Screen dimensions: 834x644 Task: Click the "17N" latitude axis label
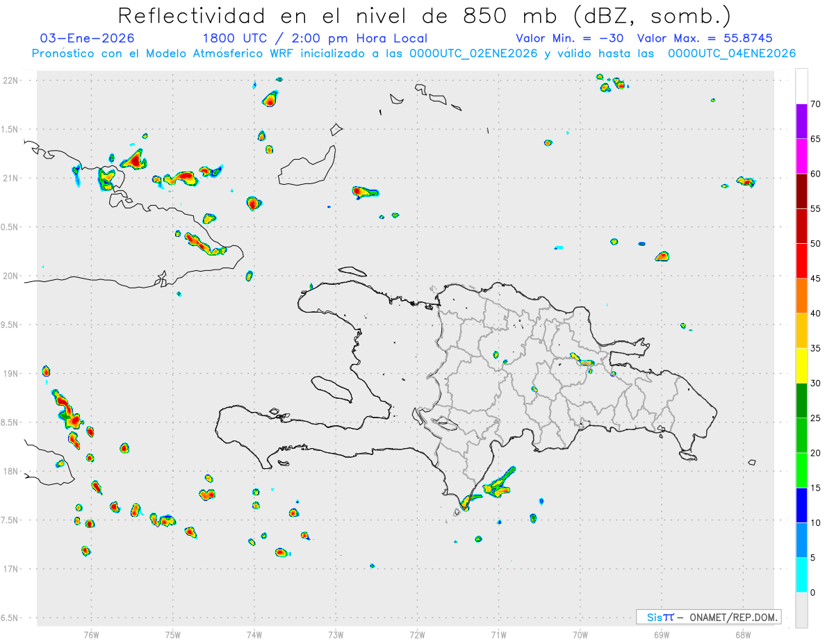click(10, 569)
